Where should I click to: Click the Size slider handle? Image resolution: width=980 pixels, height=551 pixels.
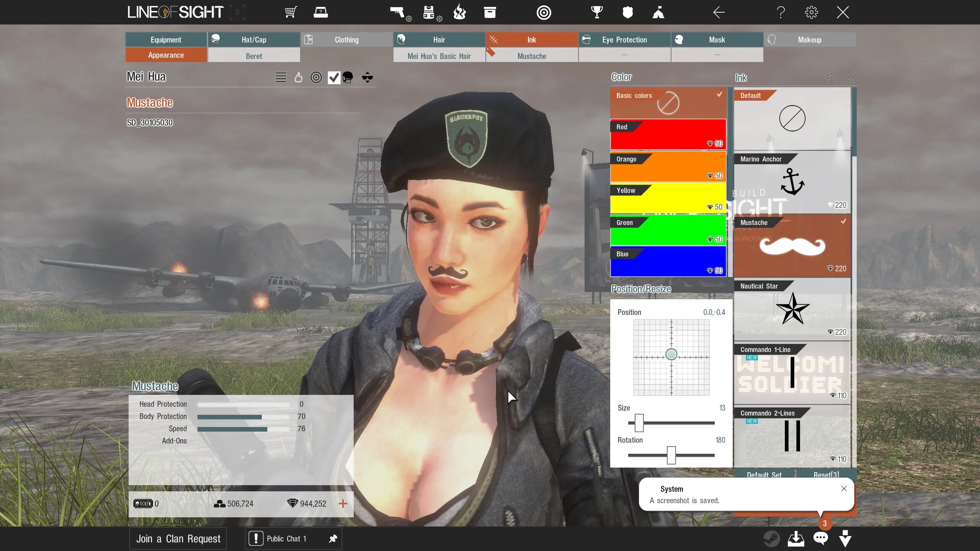tap(639, 423)
